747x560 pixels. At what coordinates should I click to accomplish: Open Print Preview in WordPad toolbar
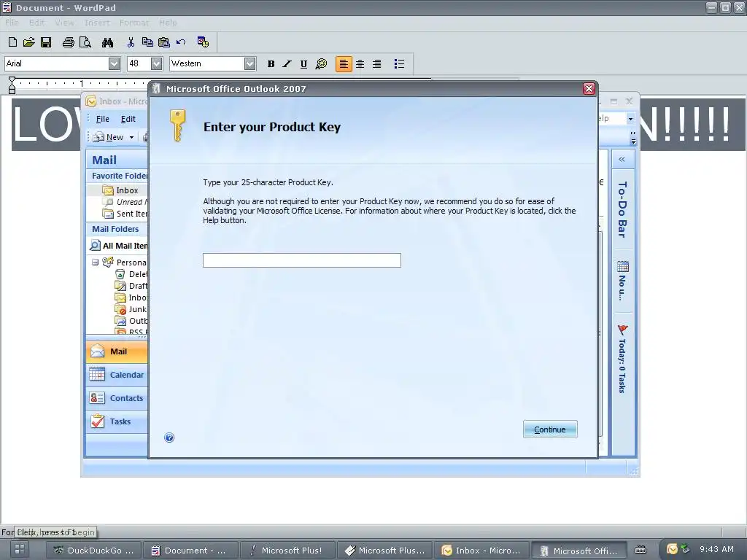(85, 42)
